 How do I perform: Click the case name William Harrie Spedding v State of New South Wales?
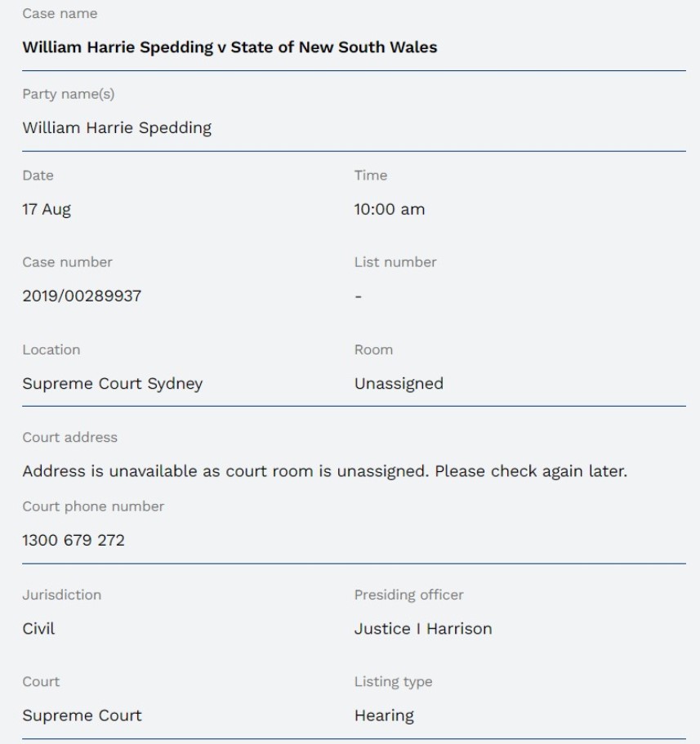(230, 47)
